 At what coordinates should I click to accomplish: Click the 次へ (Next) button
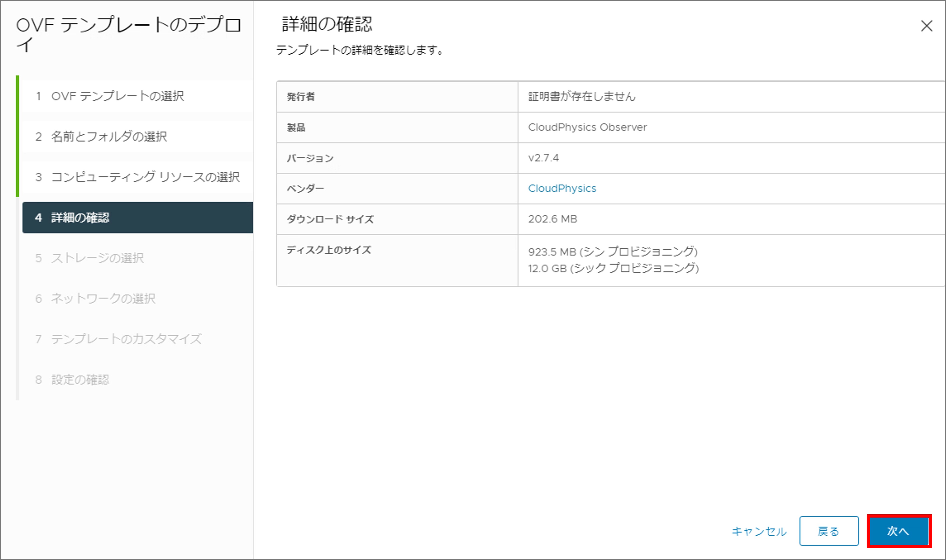(898, 531)
